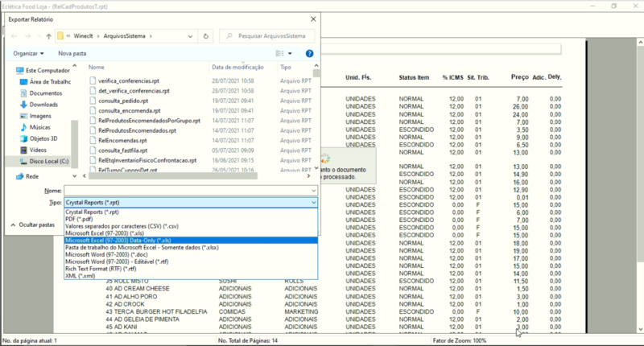The image size is (644, 346).
Task: Open recent locations dropdown arrow
Action: point(39,36)
